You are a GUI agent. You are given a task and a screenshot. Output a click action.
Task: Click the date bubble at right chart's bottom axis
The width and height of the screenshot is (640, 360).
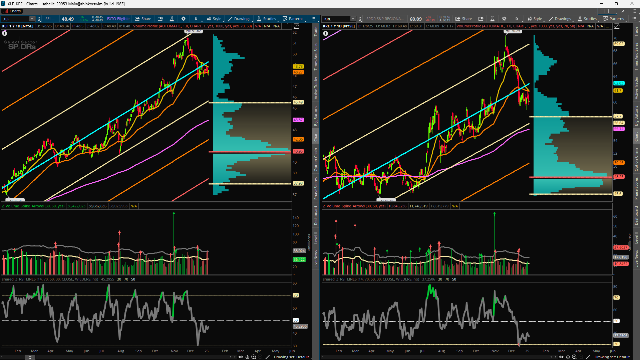[x=386, y=200]
